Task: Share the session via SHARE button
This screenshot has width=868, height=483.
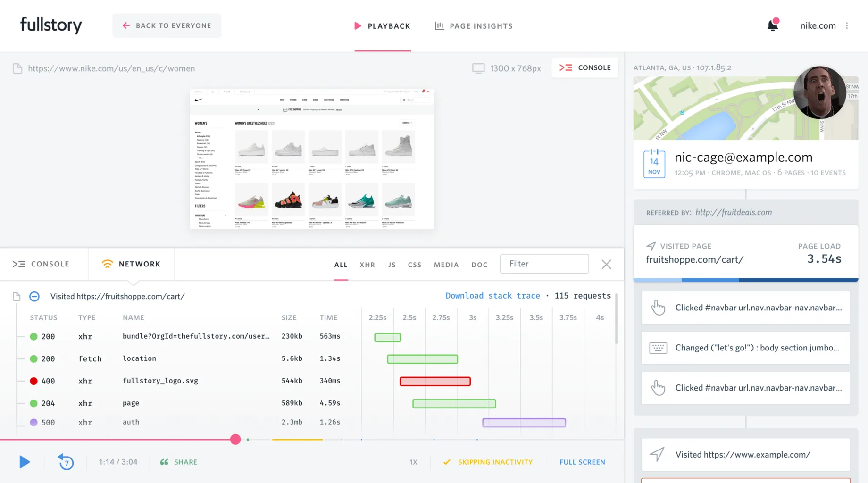Action: pyautogui.click(x=178, y=462)
